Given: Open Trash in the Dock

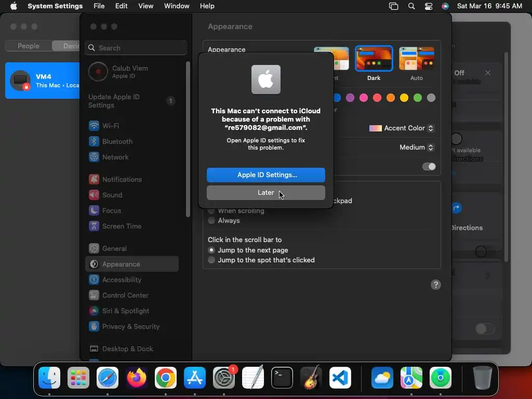Looking at the screenshot, I should coord(482,378).
